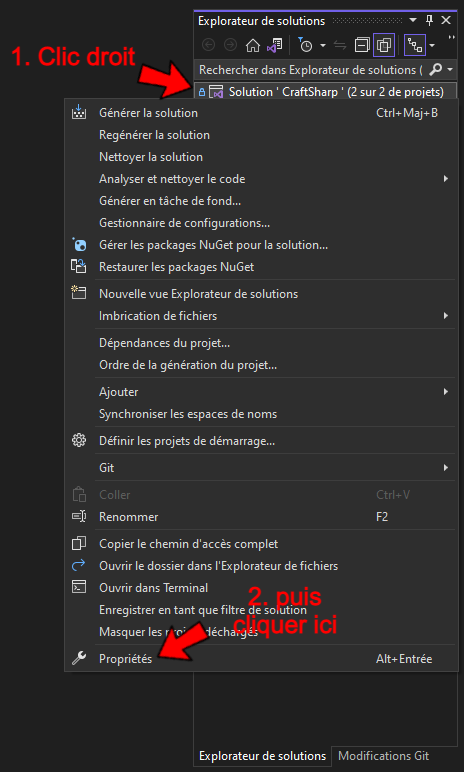Collapse all items in Solution Explorer
The width and height of the screenshot is (464, 772).
coord(363,45)
